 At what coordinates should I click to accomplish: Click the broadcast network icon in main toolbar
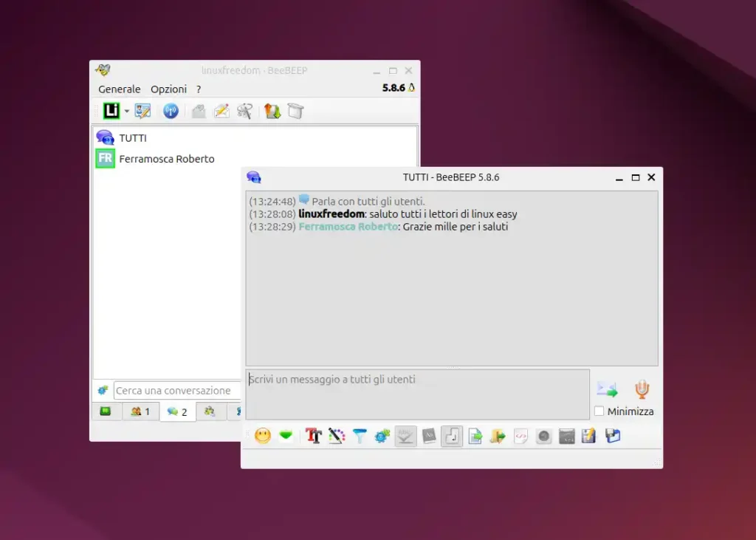(171, 112)
